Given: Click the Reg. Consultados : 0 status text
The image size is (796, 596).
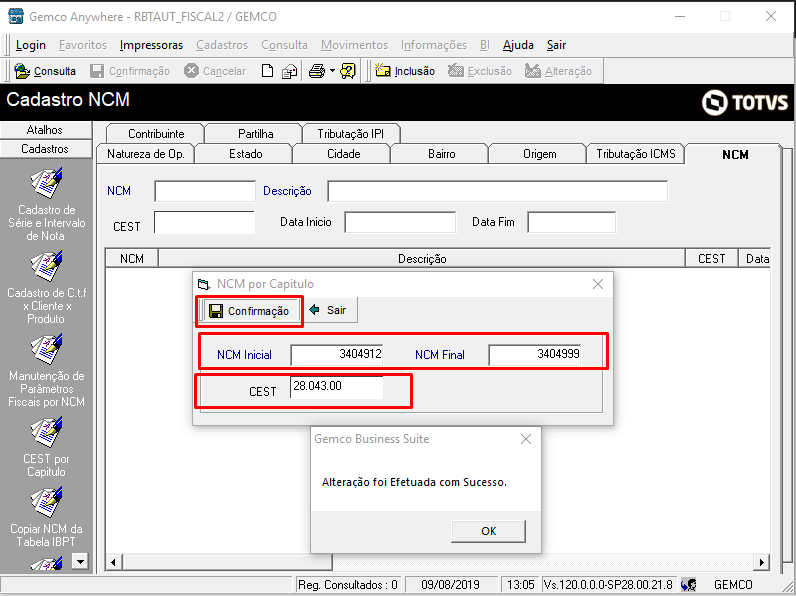Looking at the screenshot, I should pos(348,585).
